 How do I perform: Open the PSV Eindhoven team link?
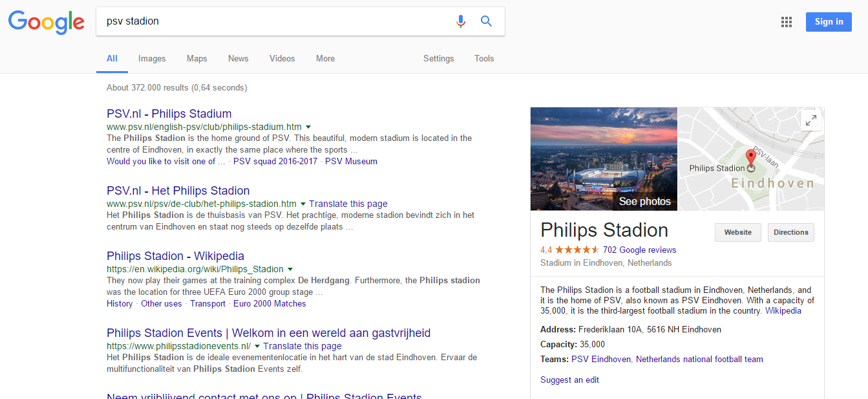point(601,360)
